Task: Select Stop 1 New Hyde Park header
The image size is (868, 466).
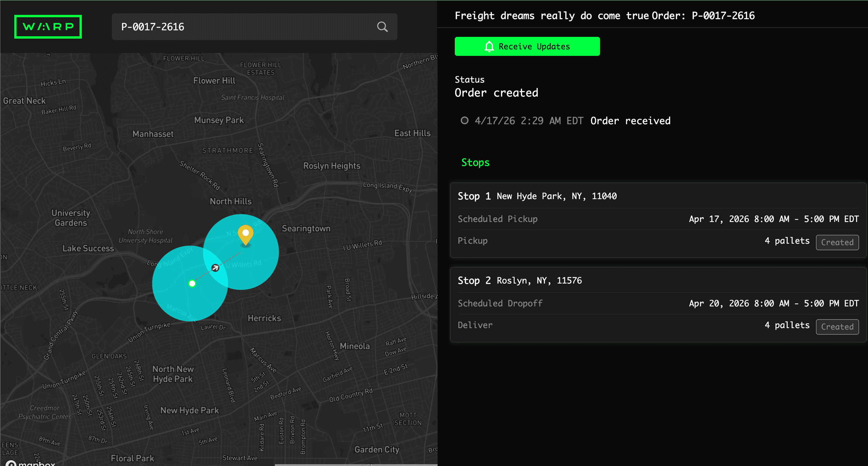Action: coord(537,196)
